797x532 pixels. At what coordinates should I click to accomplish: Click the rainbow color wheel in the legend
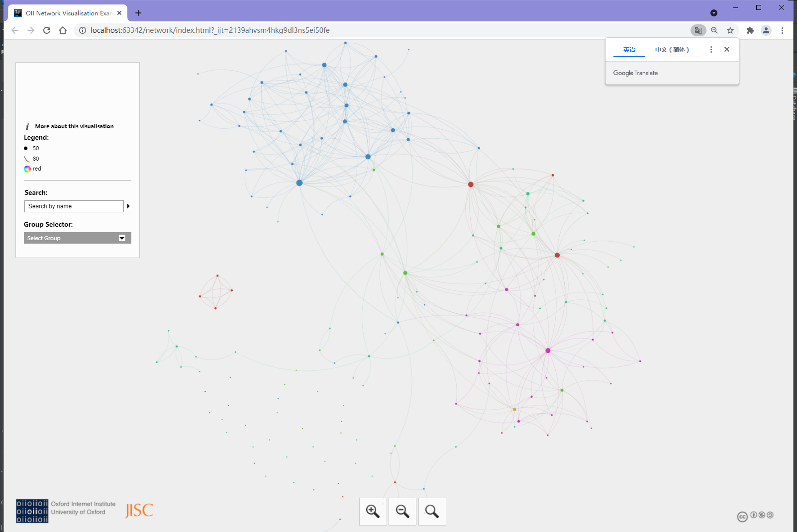tap(27, 169)
